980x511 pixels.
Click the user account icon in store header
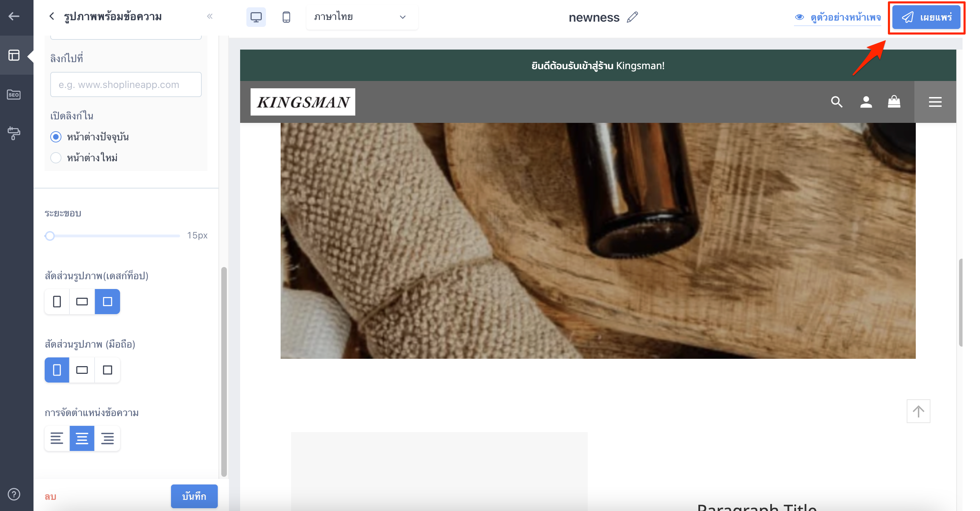tap(866, 102)
